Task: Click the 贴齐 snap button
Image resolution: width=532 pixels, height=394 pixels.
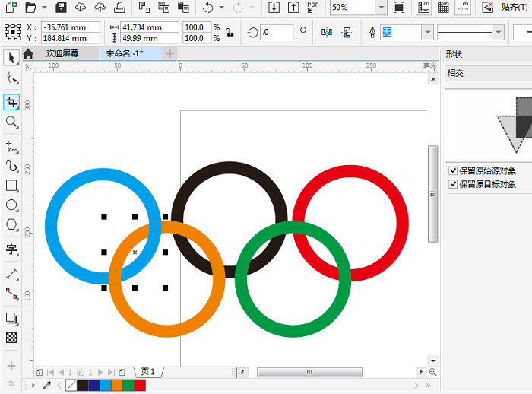Action: click(x=509, y=8)
